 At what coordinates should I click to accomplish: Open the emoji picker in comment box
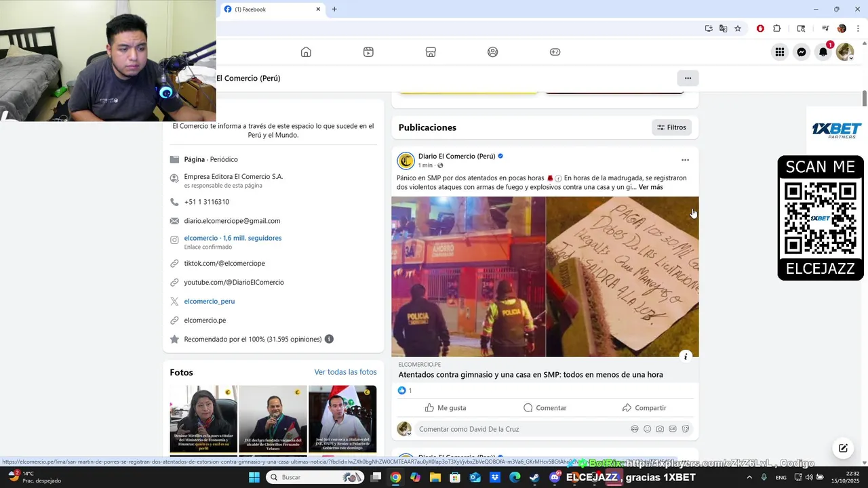point(648,429)
